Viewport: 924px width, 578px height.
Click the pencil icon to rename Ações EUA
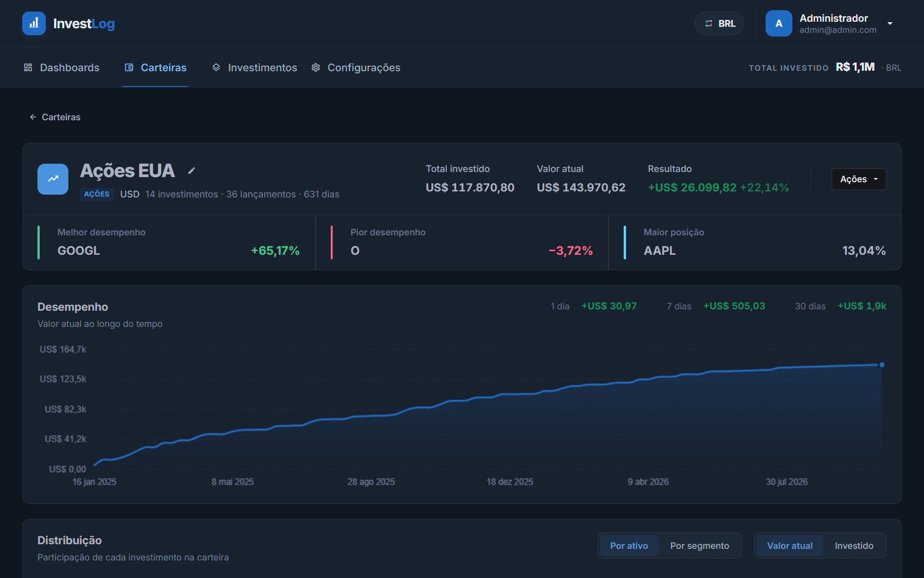pyautogui.click(x=192, y=171)
